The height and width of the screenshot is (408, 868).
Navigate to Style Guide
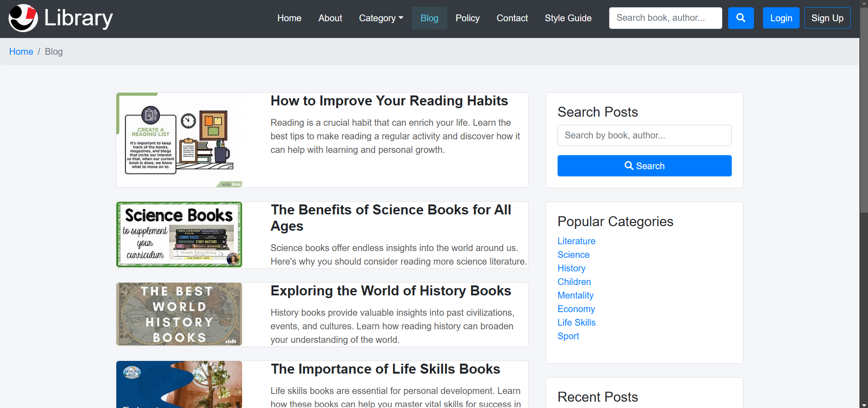click(568, 18)
